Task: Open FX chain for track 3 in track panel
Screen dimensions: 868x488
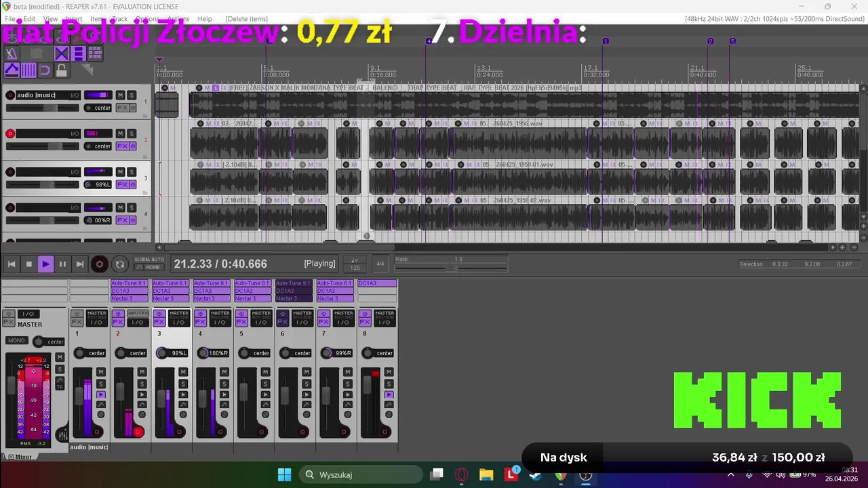Action: coord(122,184)
